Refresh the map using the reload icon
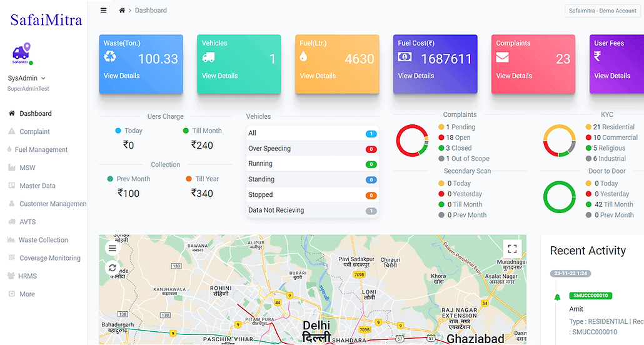This screenshot has height=345, width=644. point(112,268)
